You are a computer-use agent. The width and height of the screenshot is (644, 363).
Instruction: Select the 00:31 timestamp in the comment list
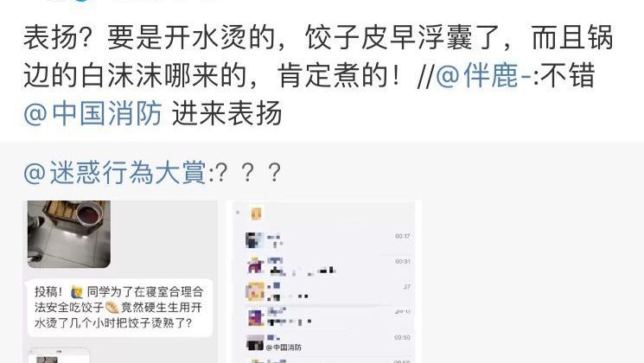click(x=403, y=262)
